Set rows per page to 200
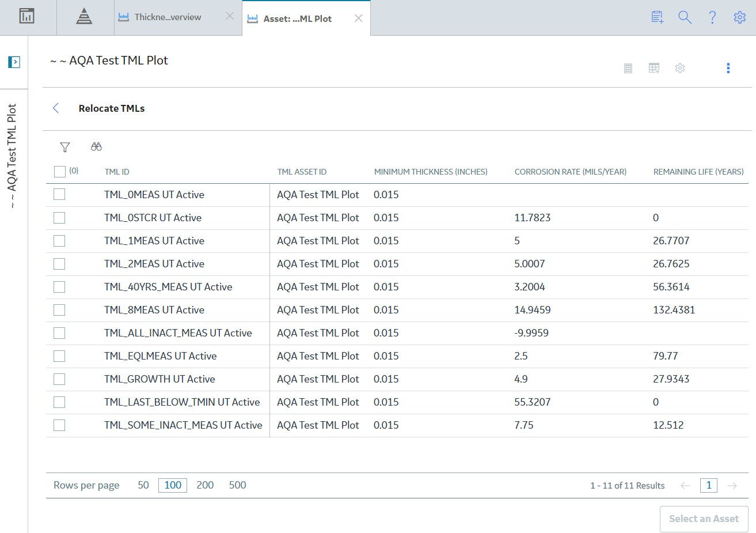 (x=205, y=485)
